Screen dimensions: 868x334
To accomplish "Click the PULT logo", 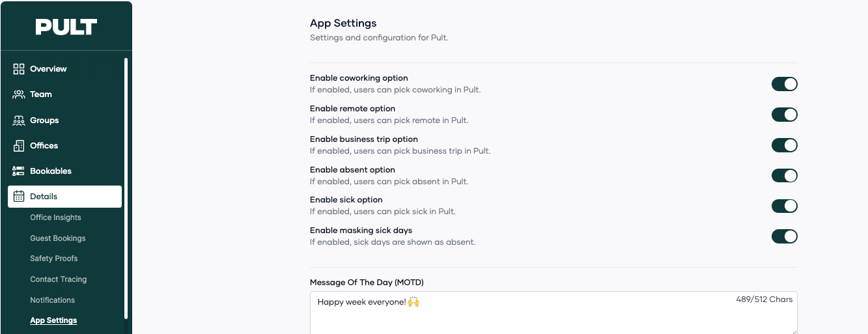I will point(66,27).
